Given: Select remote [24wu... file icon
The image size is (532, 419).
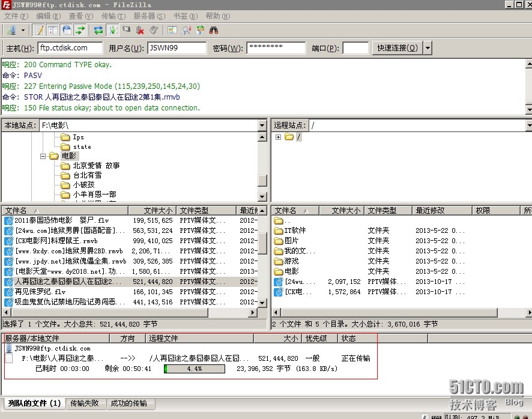Looking at the screenshot, I should [x=279, y=282].
